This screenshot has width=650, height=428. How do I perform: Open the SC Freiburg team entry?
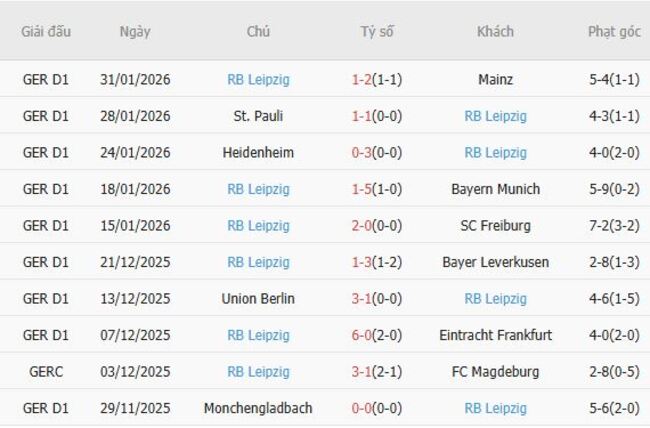click(x=495, y=226)
